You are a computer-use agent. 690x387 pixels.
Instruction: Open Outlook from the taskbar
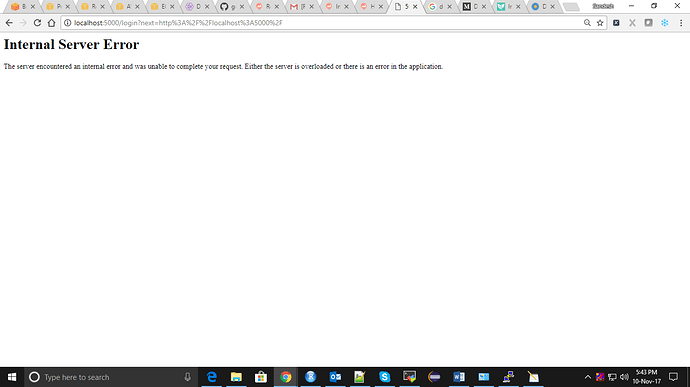point(335,377)
